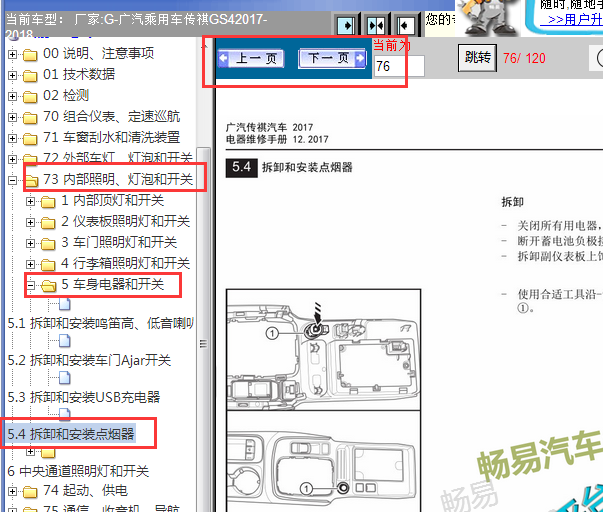603x512 pixels.
Task: Expand the 01 技术数据 node
Action: (x=12, y=75)
